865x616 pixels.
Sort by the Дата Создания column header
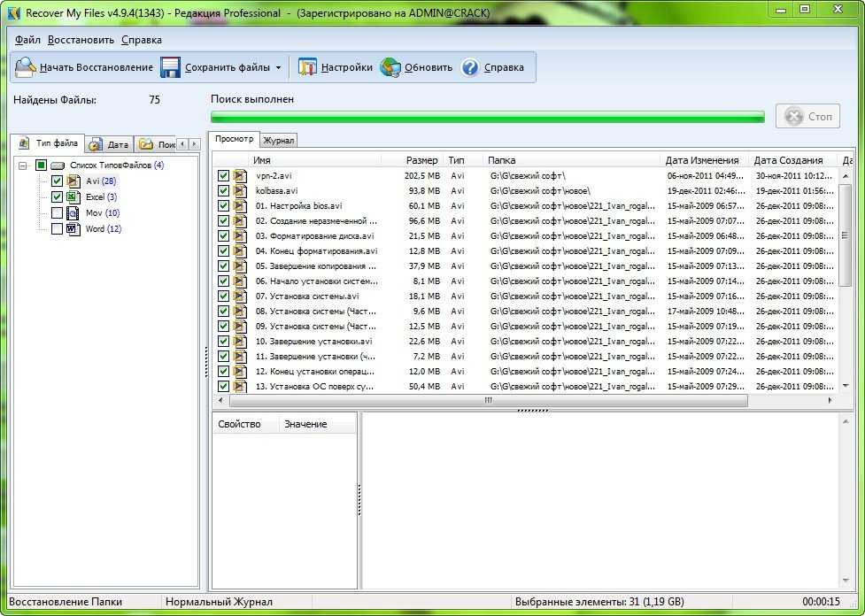click(792, 160)
